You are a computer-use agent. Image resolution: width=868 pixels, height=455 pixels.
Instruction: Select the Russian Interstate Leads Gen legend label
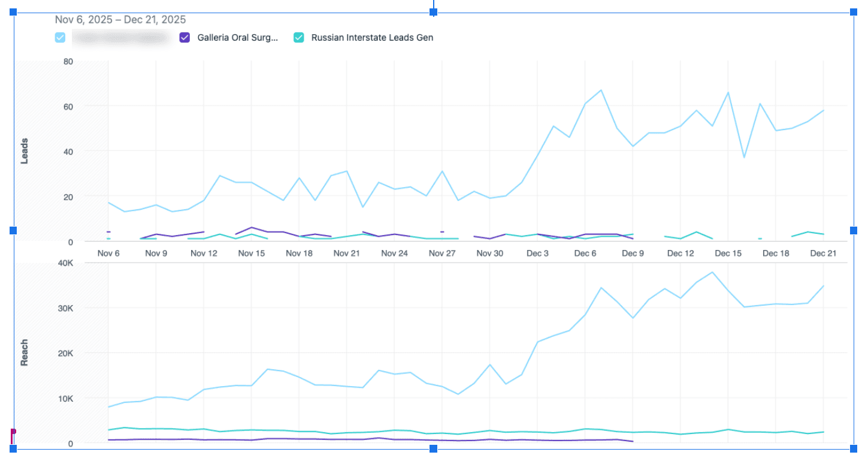pyautogui.click(x=372, y=38)
